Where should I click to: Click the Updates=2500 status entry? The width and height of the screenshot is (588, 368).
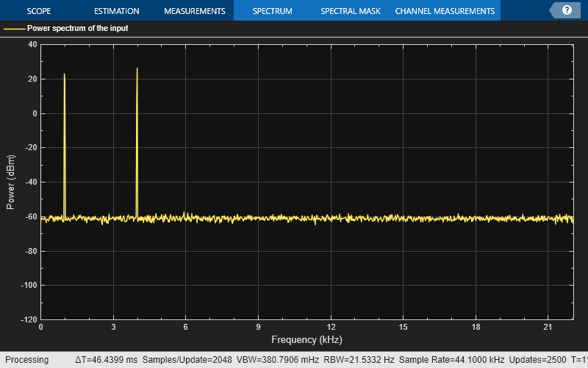tap(537, 360)
